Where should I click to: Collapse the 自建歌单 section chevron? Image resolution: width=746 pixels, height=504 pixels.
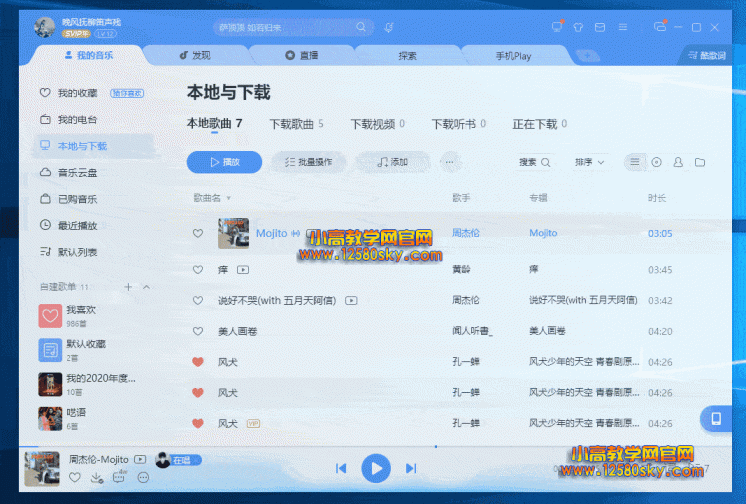click(147, 287)
